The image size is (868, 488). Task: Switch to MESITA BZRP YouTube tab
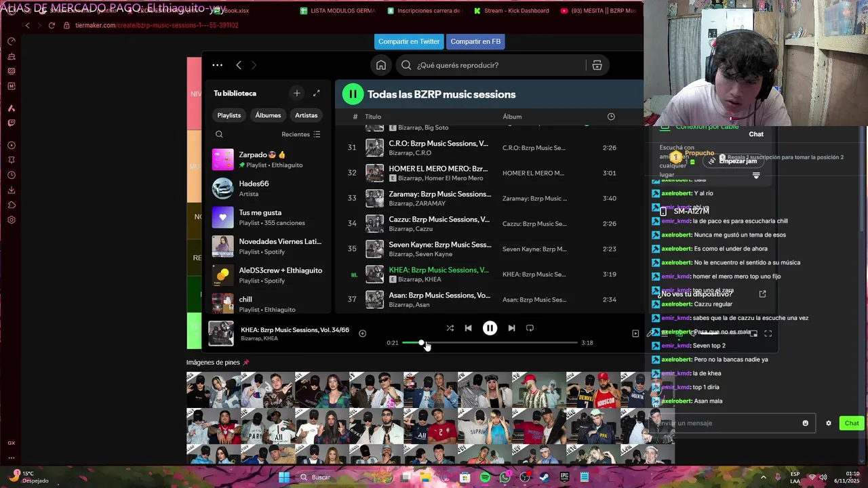click(x=598, y=11)
